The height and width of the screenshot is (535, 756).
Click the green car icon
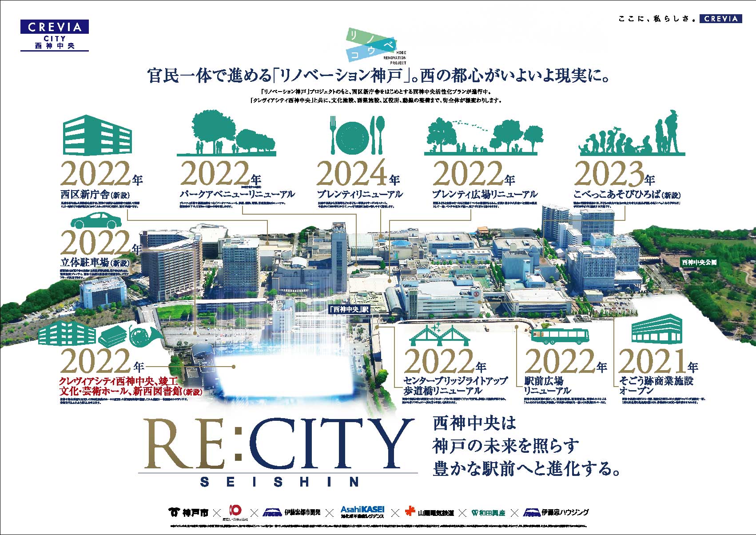pyautogui.click(x=96, y=220)
